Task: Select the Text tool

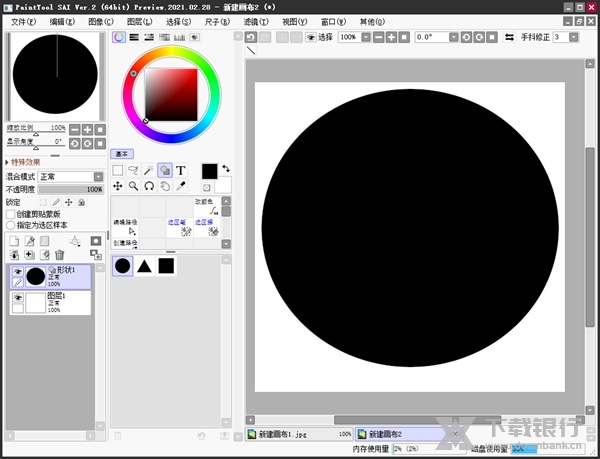Action: [x=181, y=171]
